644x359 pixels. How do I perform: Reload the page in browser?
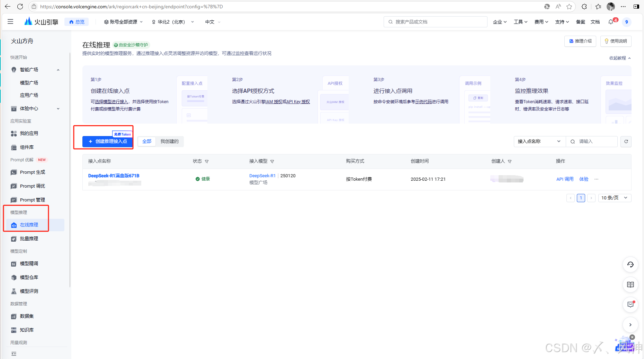pyautogui.click(x=20, y=6)
